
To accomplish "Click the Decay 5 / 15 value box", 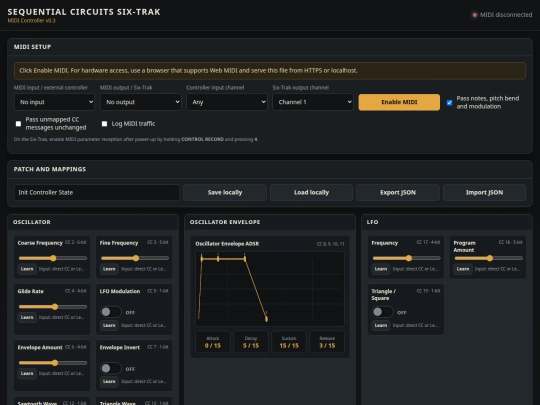I will [x=251, y=342].
